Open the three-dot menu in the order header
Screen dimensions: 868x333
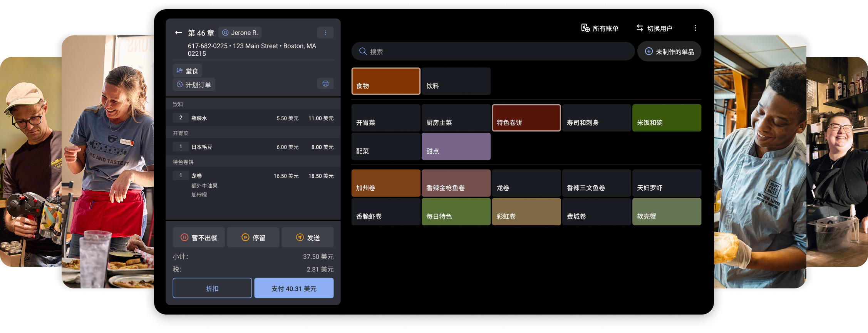[325, 33]
